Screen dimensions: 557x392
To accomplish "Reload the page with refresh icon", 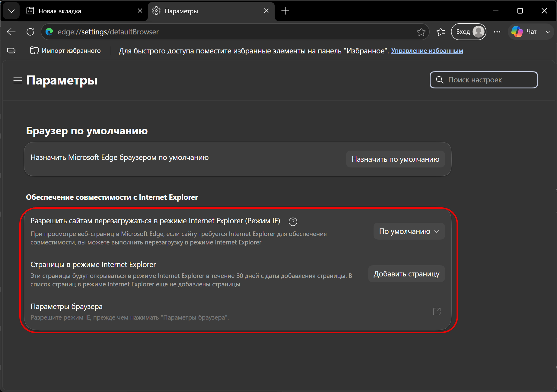I will [30, 32].
